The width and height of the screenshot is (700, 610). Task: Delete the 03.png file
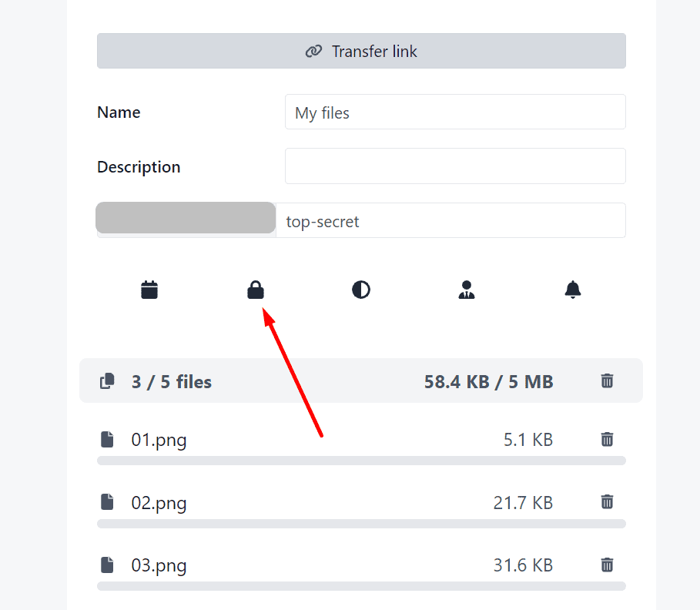pyautogui.click(x=608, y=565)
